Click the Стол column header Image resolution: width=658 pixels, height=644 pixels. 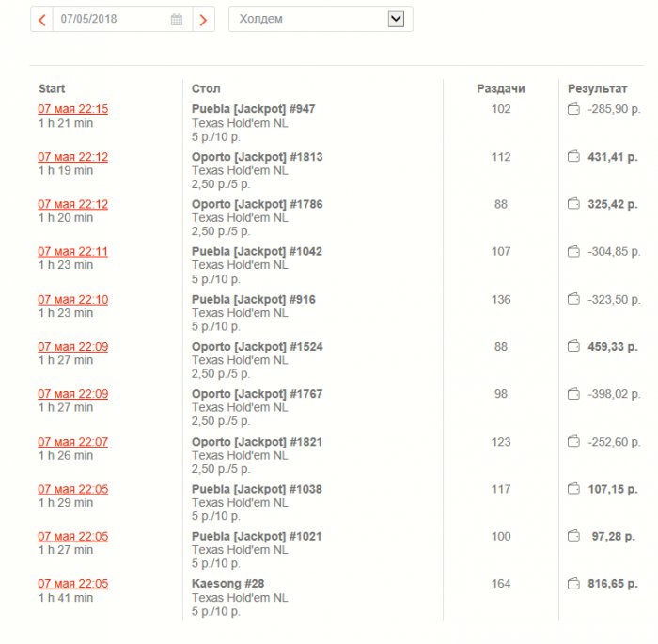click(206, 88)
